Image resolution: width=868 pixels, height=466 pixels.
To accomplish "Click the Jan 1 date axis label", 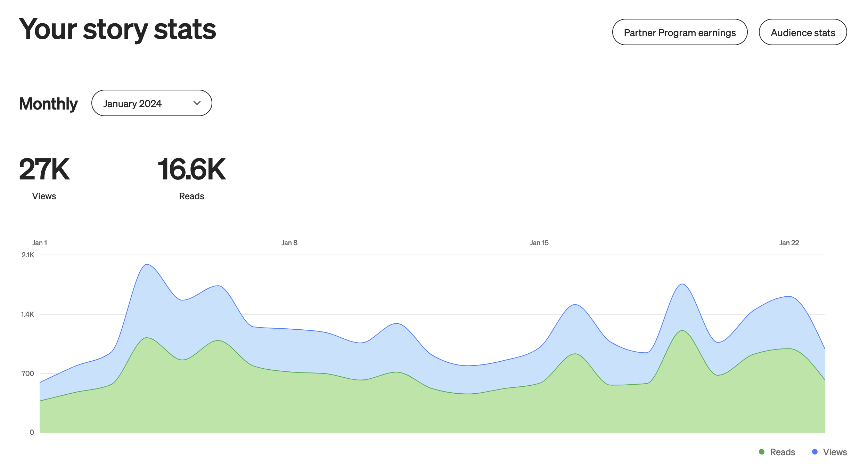I will tap(40, 243).
